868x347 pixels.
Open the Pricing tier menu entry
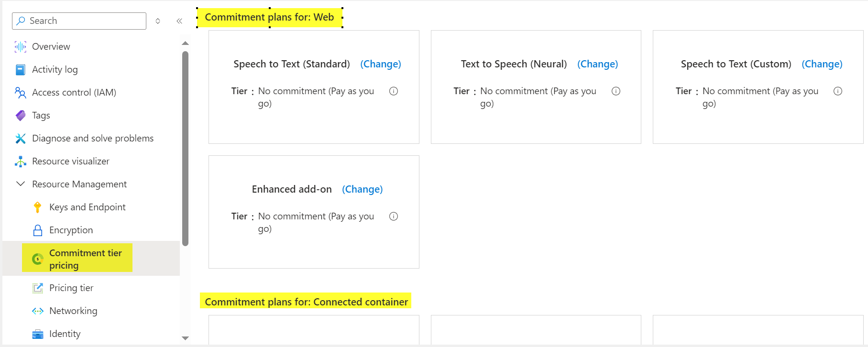[71, 288]
